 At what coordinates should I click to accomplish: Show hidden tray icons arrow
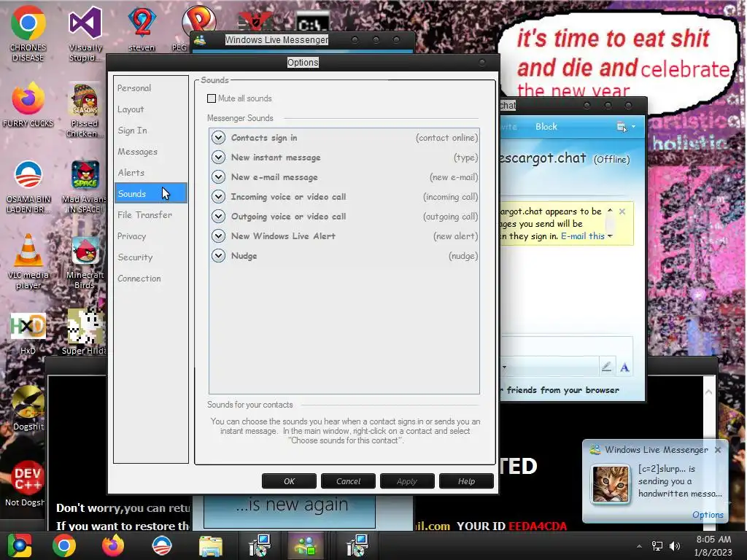[x=639, y=546]
